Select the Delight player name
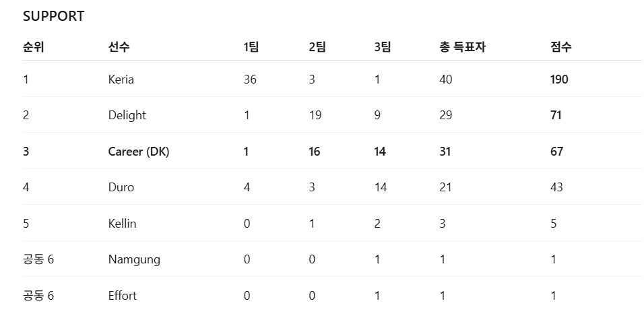The image size is (644, 320). click(127, 115)
